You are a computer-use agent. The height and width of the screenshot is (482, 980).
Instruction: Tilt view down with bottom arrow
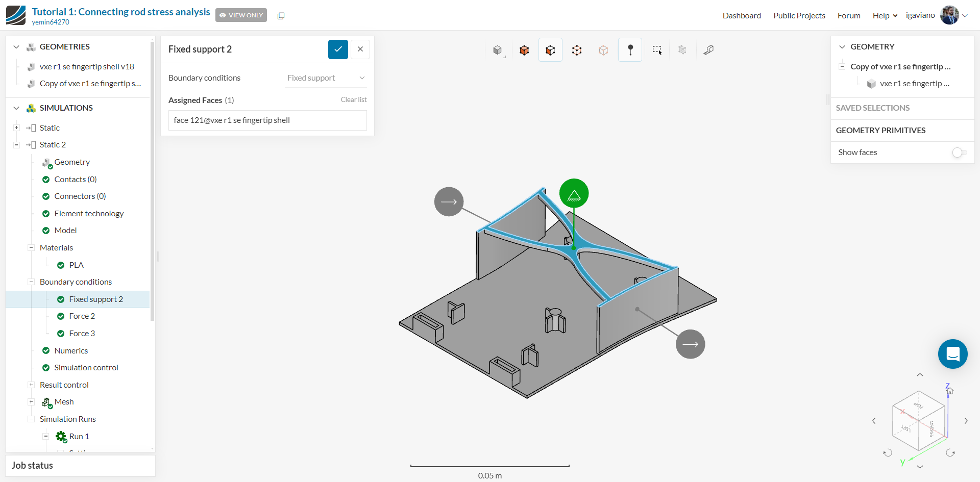click(x=920, y=467)
